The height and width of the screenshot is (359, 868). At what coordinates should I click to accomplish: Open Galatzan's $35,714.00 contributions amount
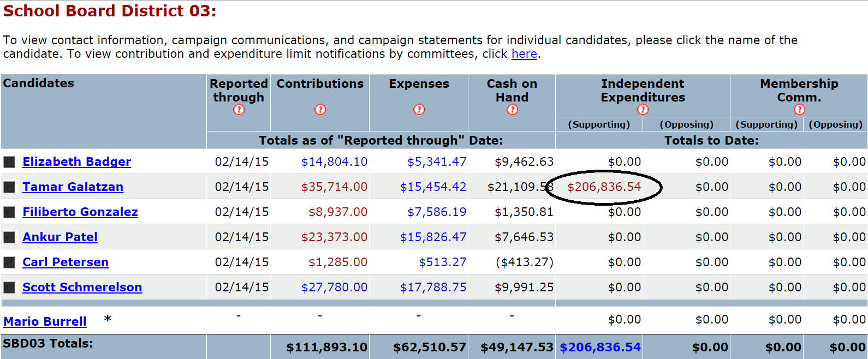(x=334, y=187)
